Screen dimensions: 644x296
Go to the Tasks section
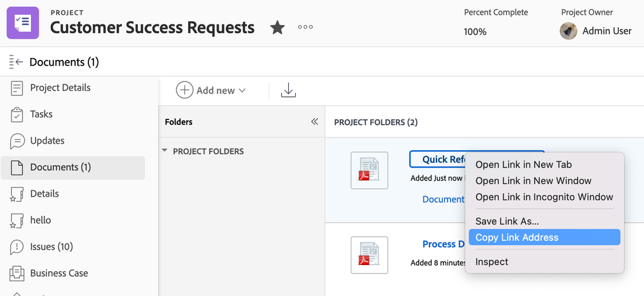pyautogui.click(x=41, y=114)
